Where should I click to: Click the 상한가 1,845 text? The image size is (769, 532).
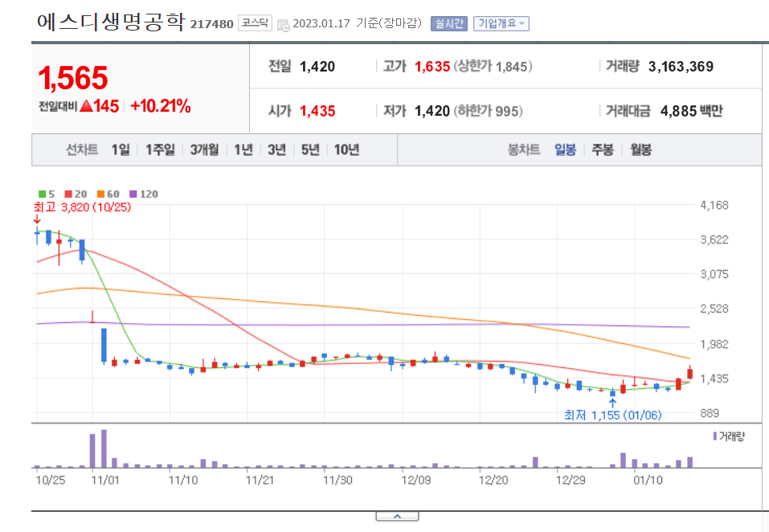pos(493,67)
